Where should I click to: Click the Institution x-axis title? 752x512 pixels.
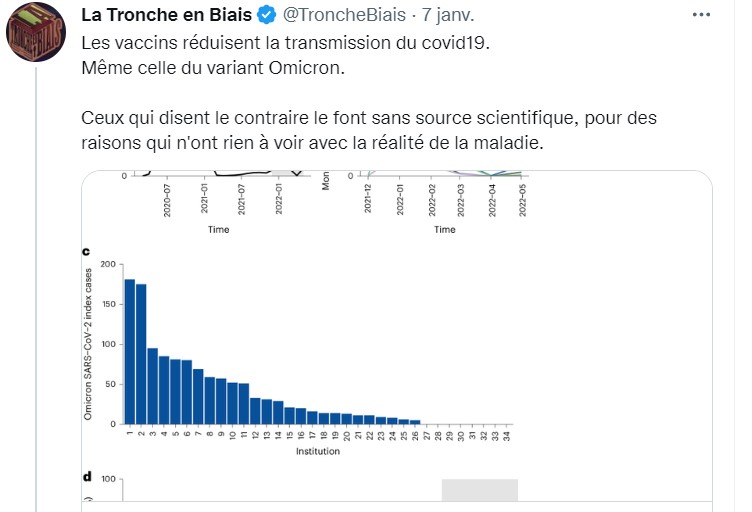pyautogui.click(x=317, y=451)
